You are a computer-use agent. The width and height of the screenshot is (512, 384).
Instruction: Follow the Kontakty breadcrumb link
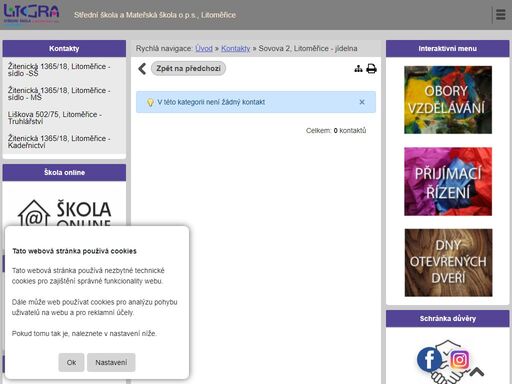236,49
